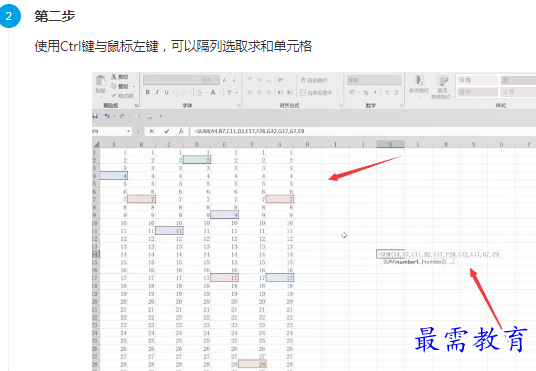This screenshot has height=371, width=536.
Task: Open the Fill Color dropdown arrow
Action: [206, 93]
